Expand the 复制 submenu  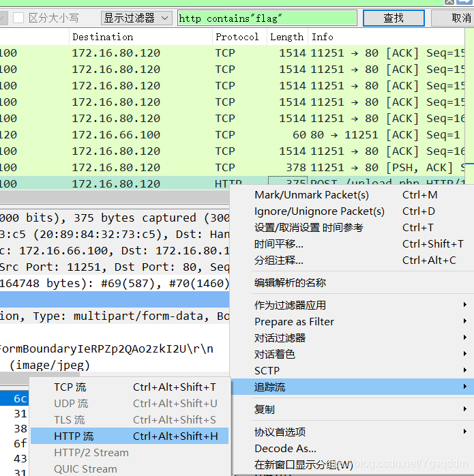[352, 410]
